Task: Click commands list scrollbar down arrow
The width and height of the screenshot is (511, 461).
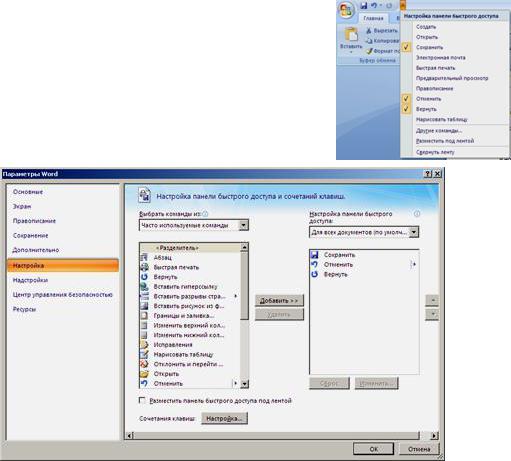Action: [x=244, y=384]
